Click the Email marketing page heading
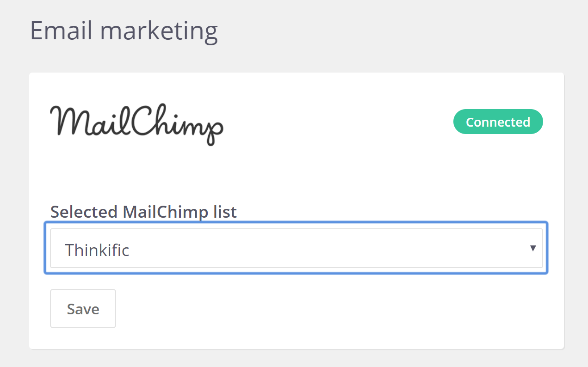 coord(124,31)
